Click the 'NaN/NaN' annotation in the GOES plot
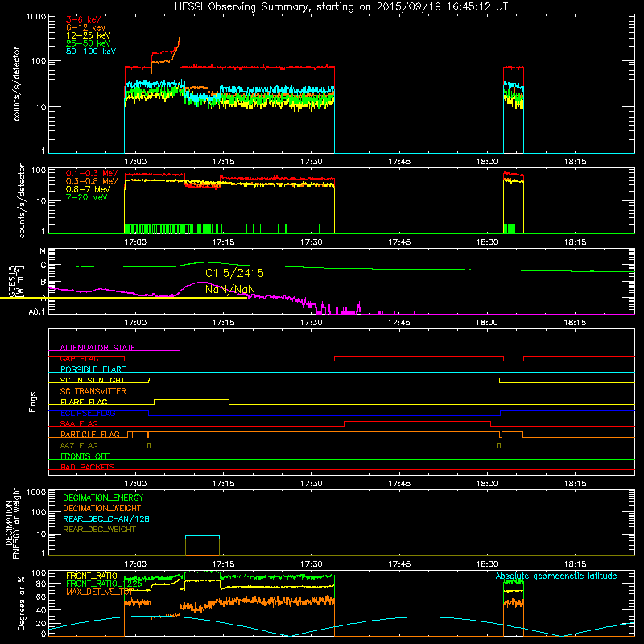644x644 pixels. click(230, 289)
